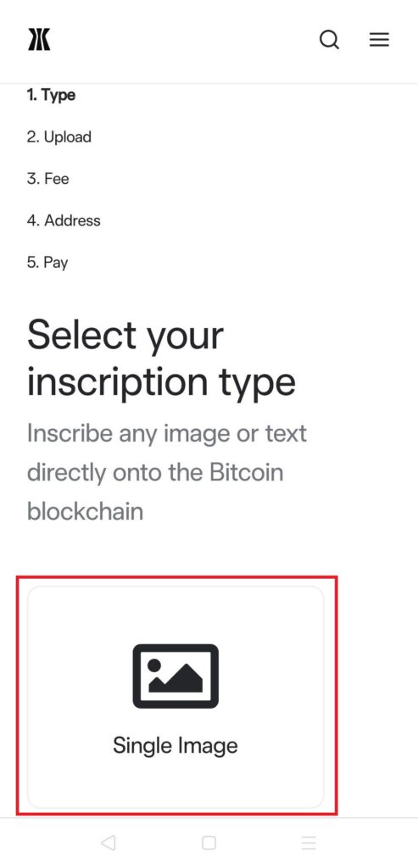Open step 5. Pay

47,263
